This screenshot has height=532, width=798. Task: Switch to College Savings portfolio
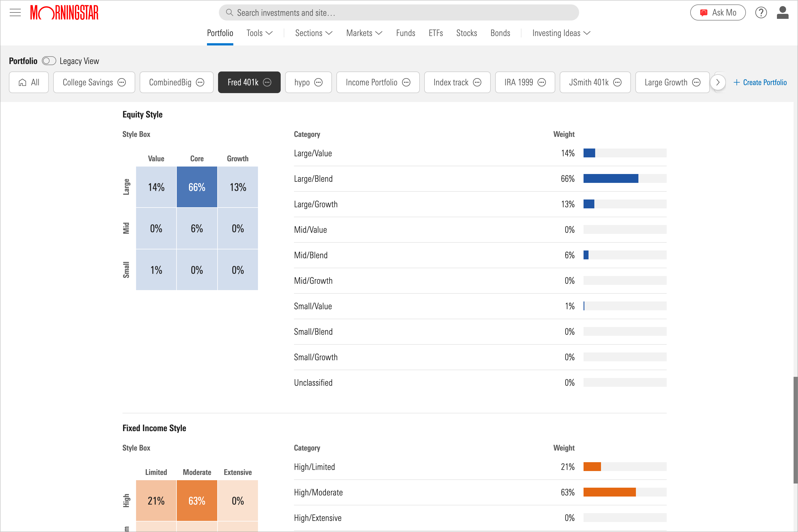[x=88, y=83]
